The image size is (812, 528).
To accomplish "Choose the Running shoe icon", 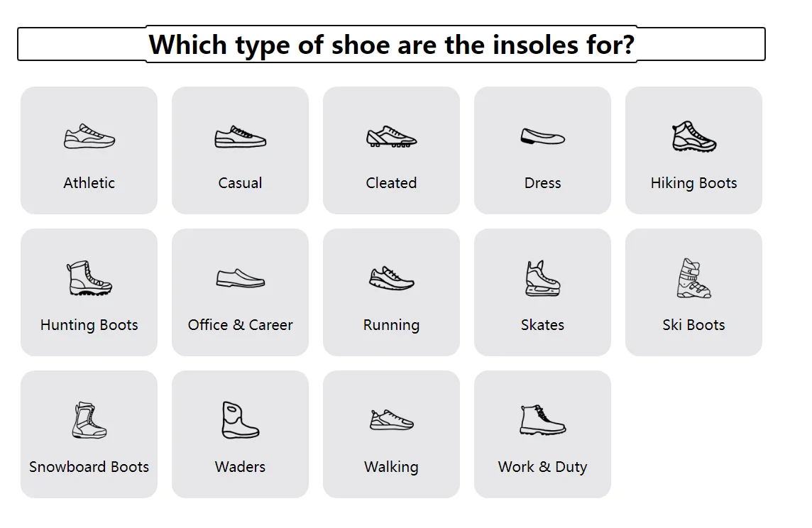I will tap(391, 278).
